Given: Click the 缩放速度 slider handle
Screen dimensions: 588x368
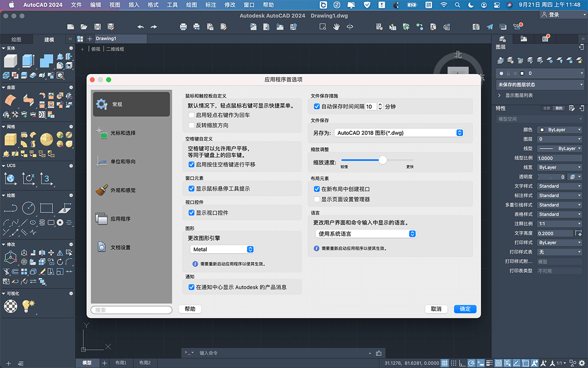Looking at the screenshot, I should coord(383,160).
